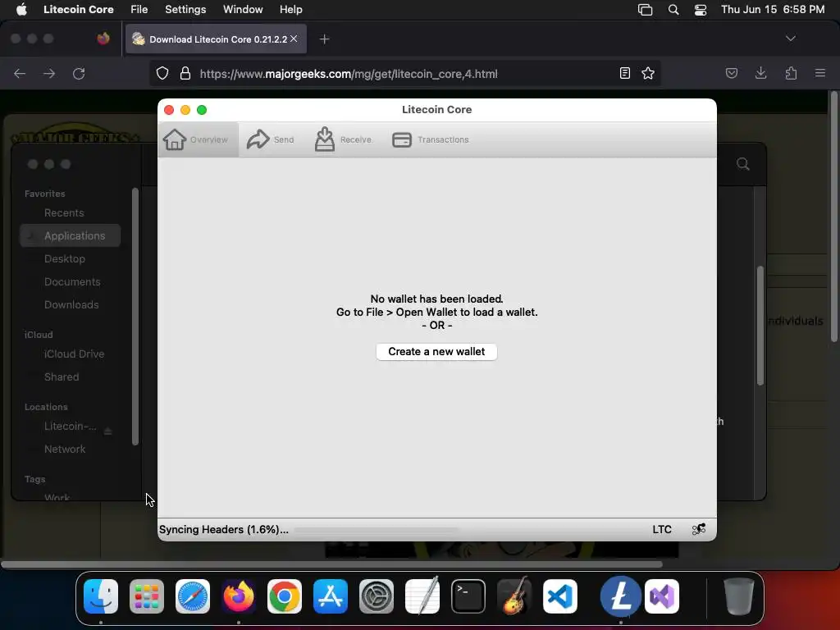The height and width of the screenshot is (630, 840).
Task: Open the Litecoin Core app menu
Action: [x=78, y=10]
